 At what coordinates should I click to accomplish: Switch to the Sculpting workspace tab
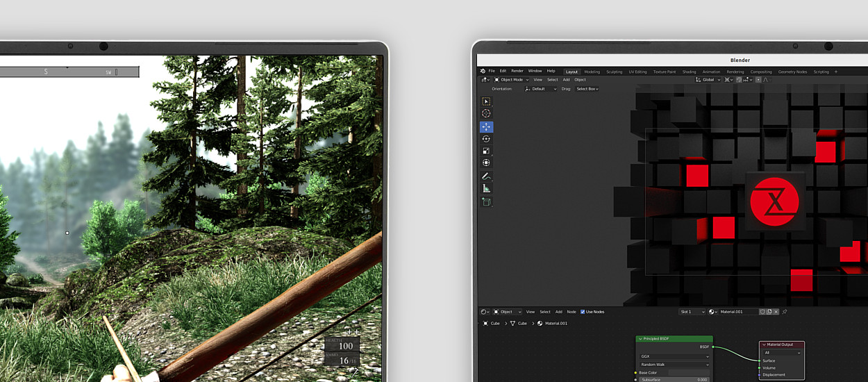click(615, 72)
